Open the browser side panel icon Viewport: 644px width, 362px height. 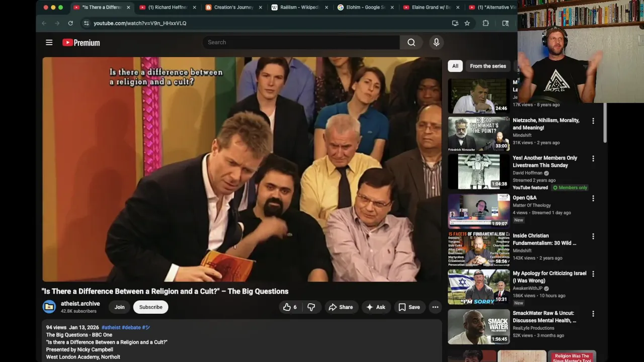click(505, 23)
